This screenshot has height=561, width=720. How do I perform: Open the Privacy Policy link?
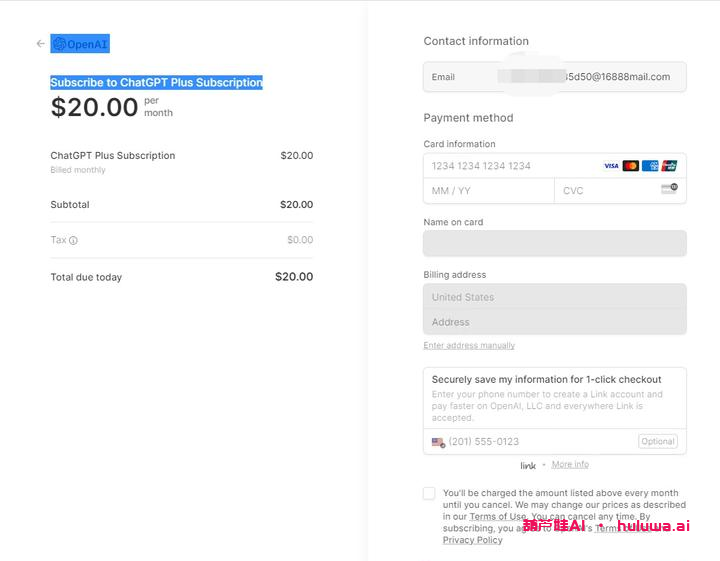point(473,541)
